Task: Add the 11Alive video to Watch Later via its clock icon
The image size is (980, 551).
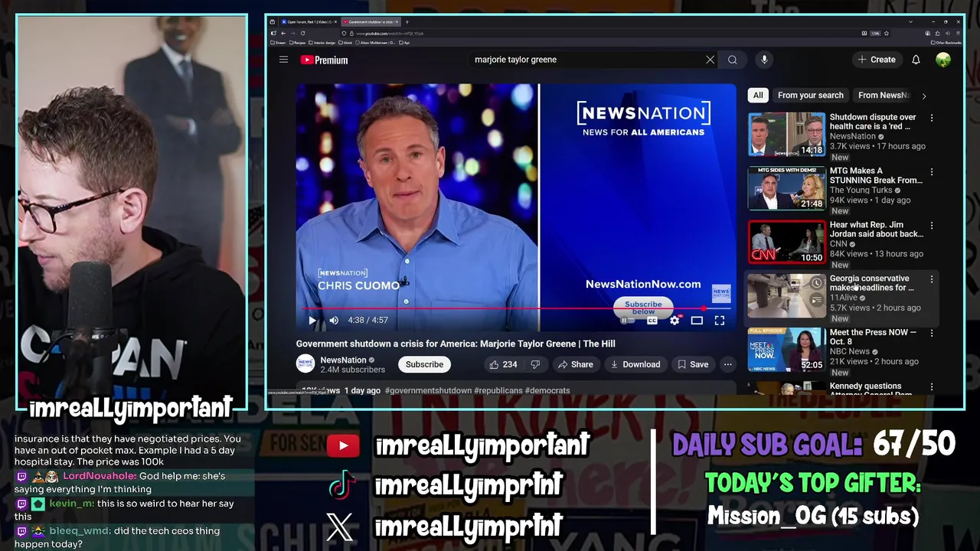Action: pos(816,284)
